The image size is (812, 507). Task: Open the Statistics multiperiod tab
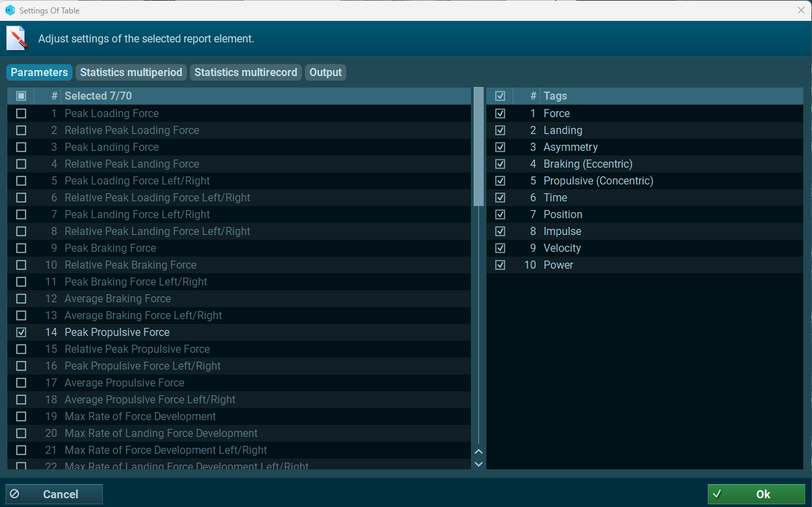(x=131, y=72)
